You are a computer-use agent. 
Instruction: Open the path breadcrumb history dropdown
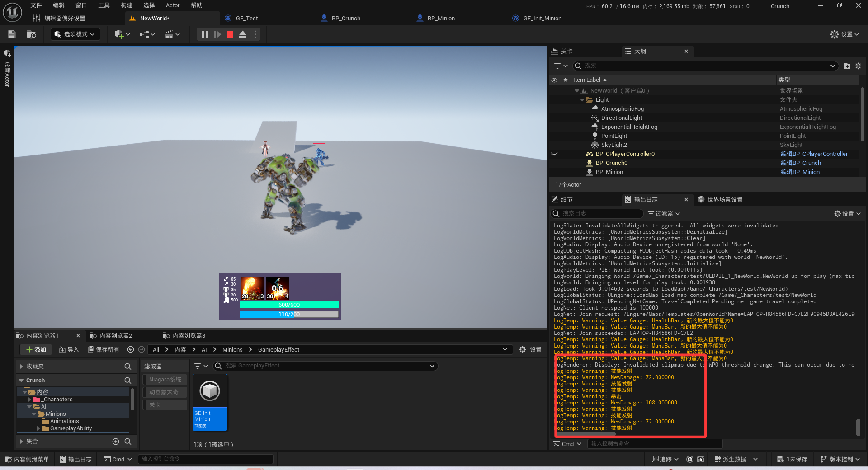505,349
